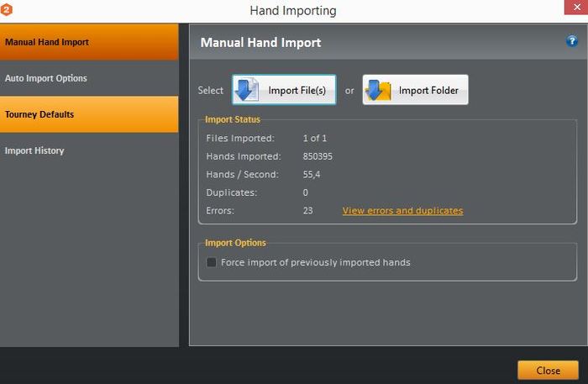Click the Import Status group heading
The image size is (588, 384).
[x=233, y=119]
